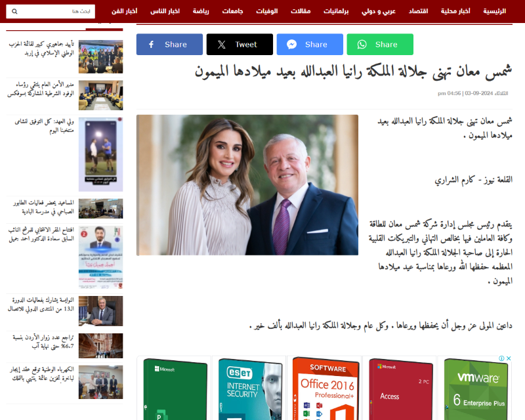The height and width of the screenshot is (420, 525).
Task: Open headline about المساعيد يحضر فعاليات الطابور
Action: tap(43, 207)
